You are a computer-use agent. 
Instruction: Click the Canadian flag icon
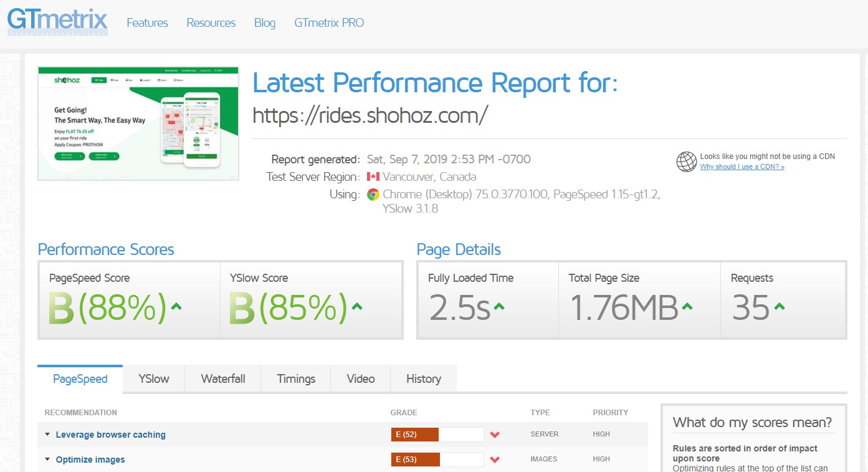pyautogui.click(x=373, y=176)
